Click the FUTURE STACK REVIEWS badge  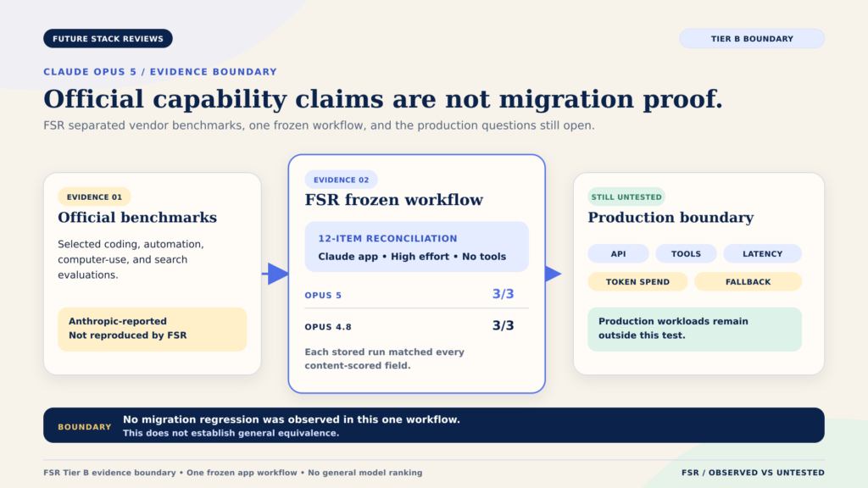click(x=108, y=39)
